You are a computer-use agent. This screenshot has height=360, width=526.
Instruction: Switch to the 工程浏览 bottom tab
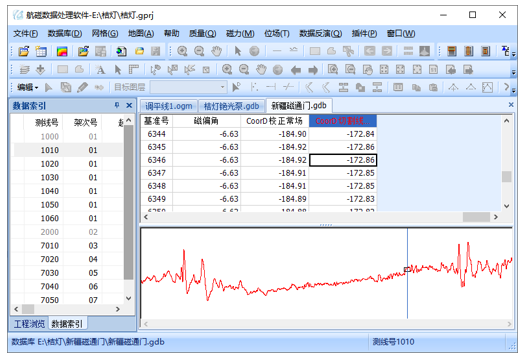click(29, 324)
